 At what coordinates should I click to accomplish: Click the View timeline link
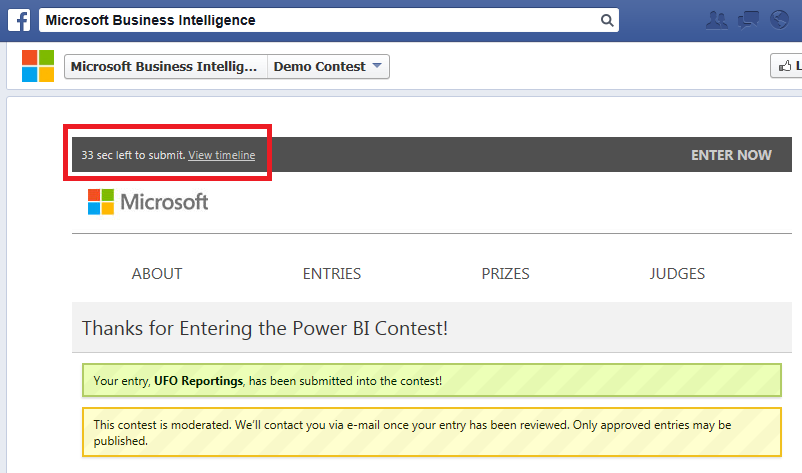[221, 155]
